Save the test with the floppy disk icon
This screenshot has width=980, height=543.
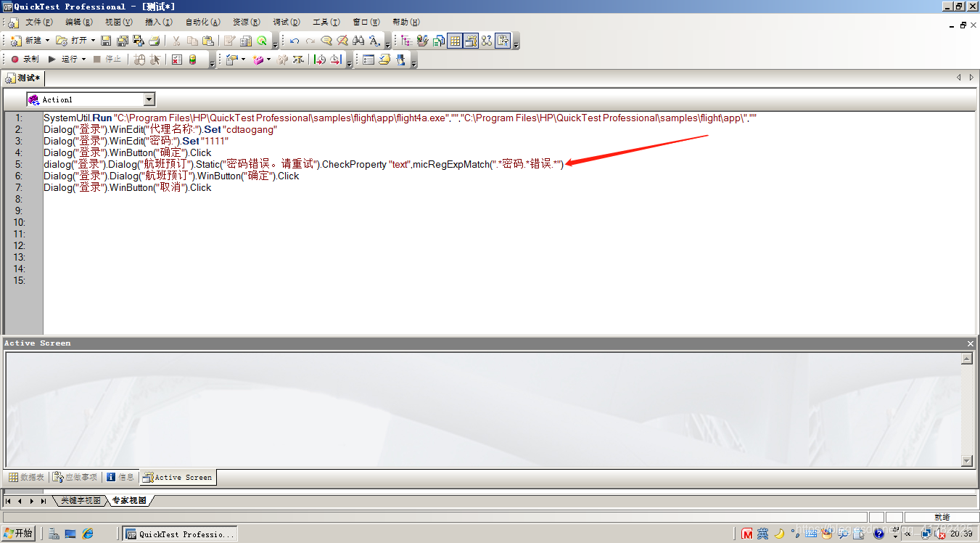click(106, 41)
